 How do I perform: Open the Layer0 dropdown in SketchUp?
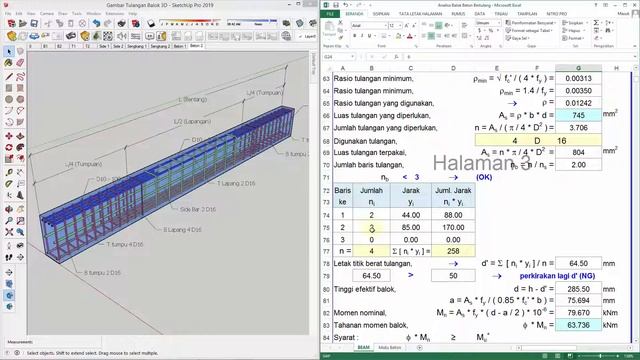coord(307,36)
